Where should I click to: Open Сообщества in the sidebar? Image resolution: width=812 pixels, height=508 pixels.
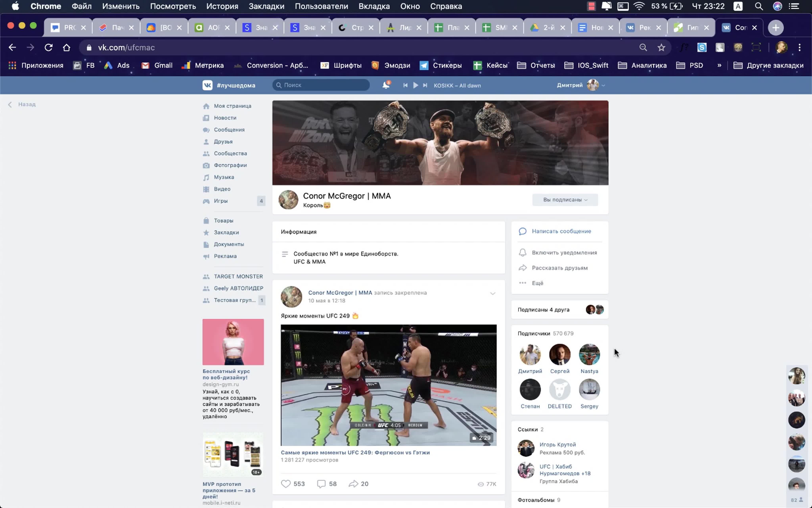tap(230, 153)
